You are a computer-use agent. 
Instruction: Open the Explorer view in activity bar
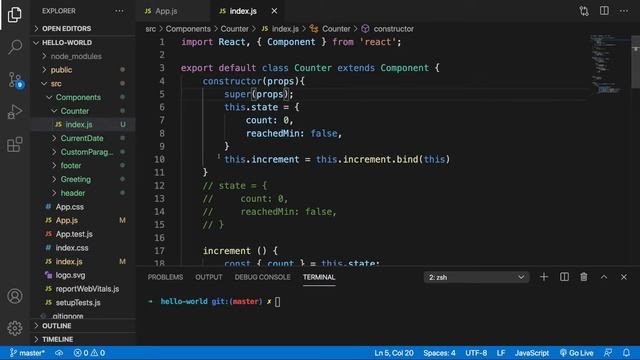tap(15, 15)
